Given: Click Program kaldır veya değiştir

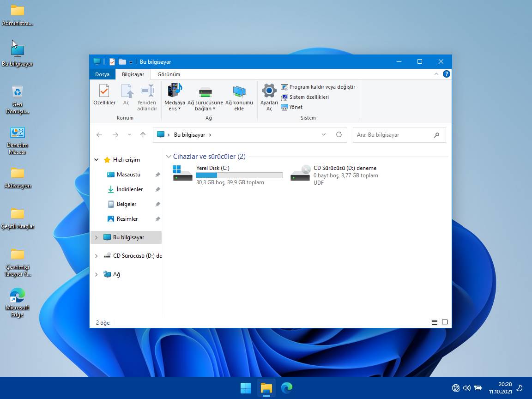Looking at the screenshot, I should click(322, 87).
